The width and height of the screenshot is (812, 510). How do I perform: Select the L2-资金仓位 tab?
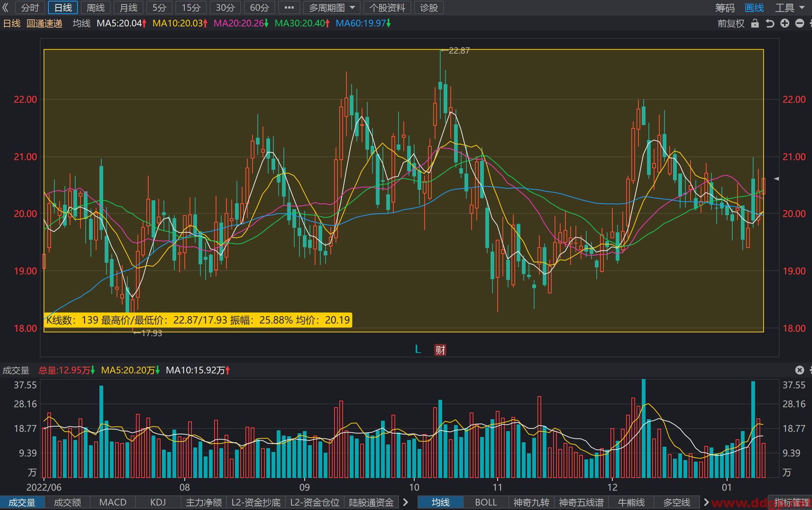pos(315,503)
